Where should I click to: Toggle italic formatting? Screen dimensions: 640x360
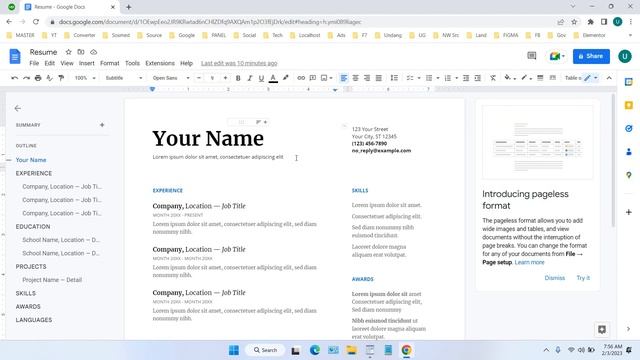[249, 78]
